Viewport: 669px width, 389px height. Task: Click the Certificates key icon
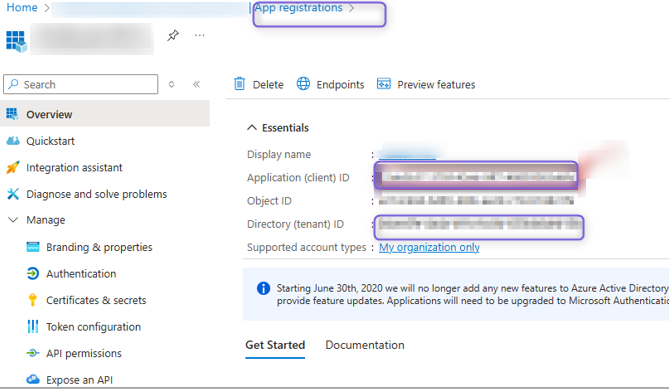pos(32,300)
